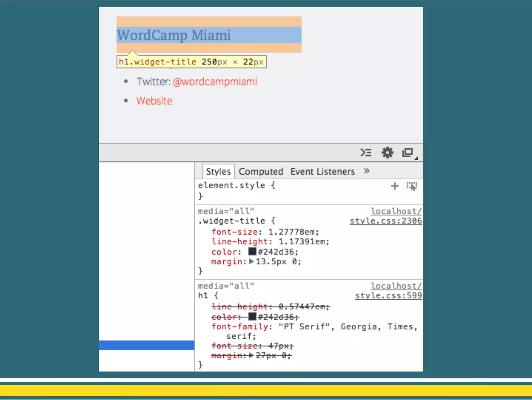Toggle element state icon in Styles
Viewport: 532px width, 400px height.
tap(412, 186)
